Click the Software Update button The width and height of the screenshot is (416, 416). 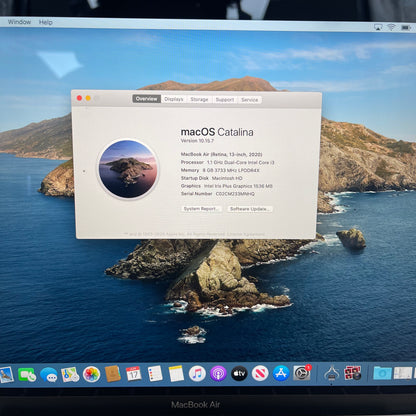[250, 209]
